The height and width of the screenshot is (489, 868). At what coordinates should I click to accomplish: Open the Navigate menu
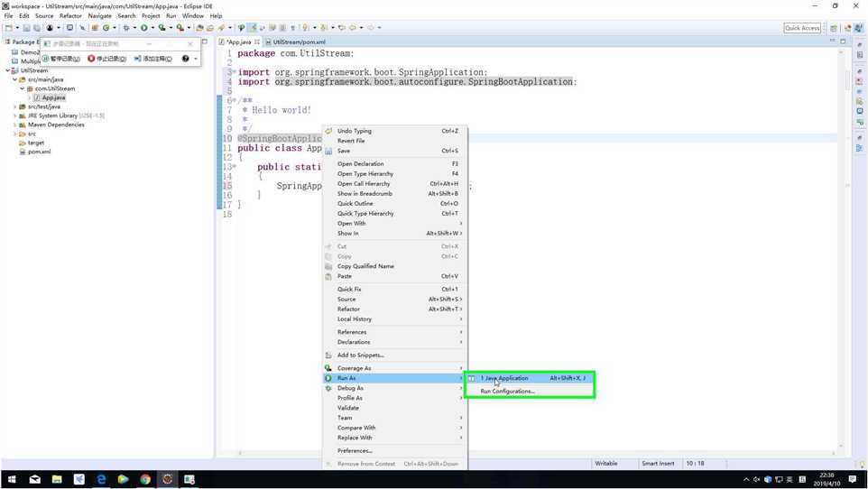click(x=99, y=16)
